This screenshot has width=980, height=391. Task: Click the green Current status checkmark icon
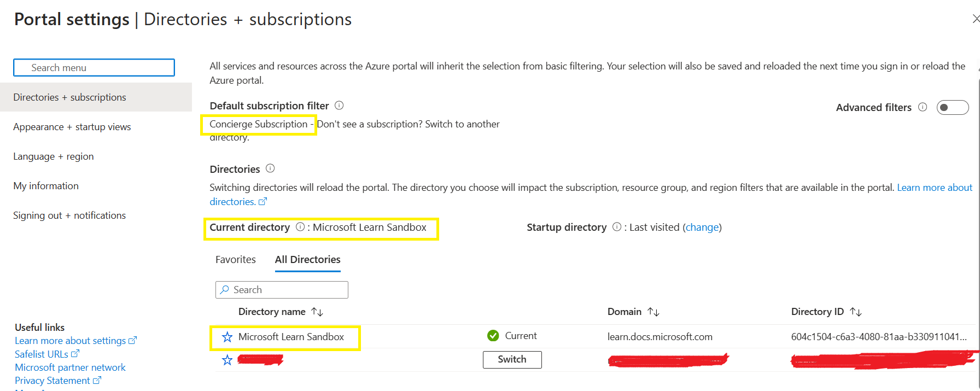pos(494,336)
